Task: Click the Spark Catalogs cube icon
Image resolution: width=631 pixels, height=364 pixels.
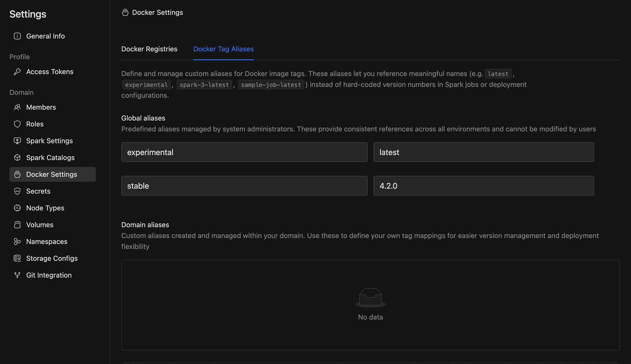Action: pyautogui.click(x=17, y=158)
